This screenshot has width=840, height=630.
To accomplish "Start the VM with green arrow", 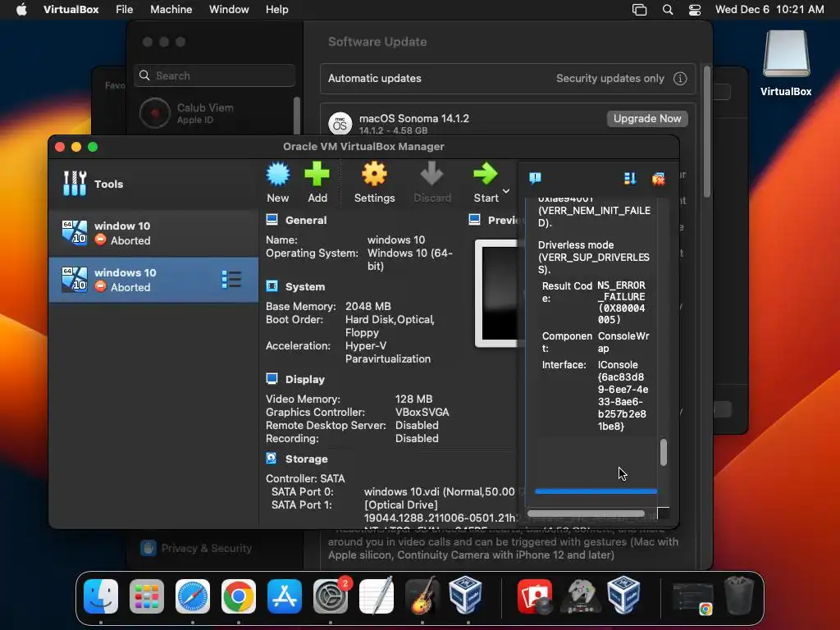I will pos(486,175).
